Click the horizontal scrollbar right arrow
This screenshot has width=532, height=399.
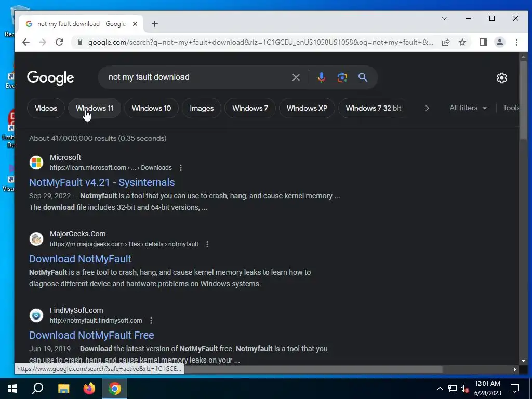coord(515,369)
